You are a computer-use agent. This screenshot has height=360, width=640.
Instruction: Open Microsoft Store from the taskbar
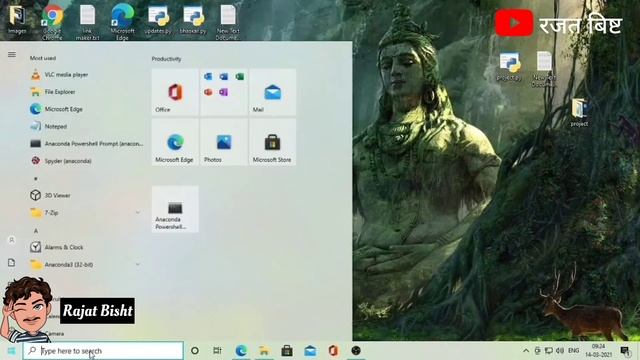tap(287, 351)
